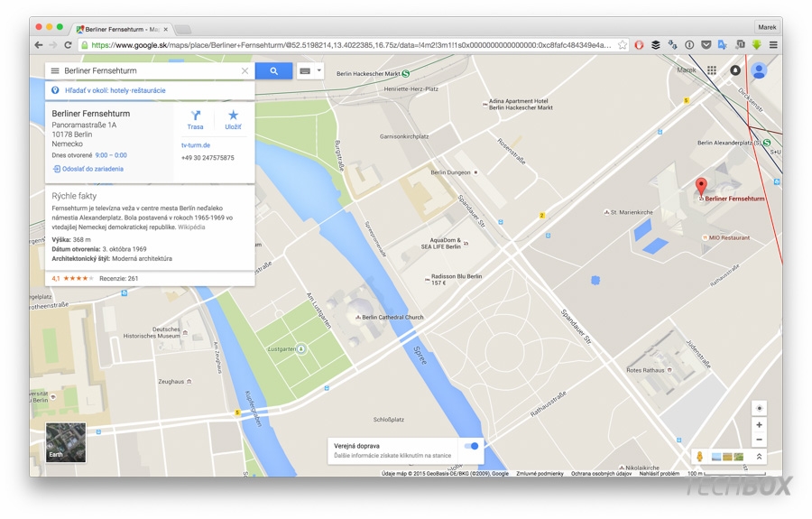Bookmark the page with the star icon

coord(623,45)
